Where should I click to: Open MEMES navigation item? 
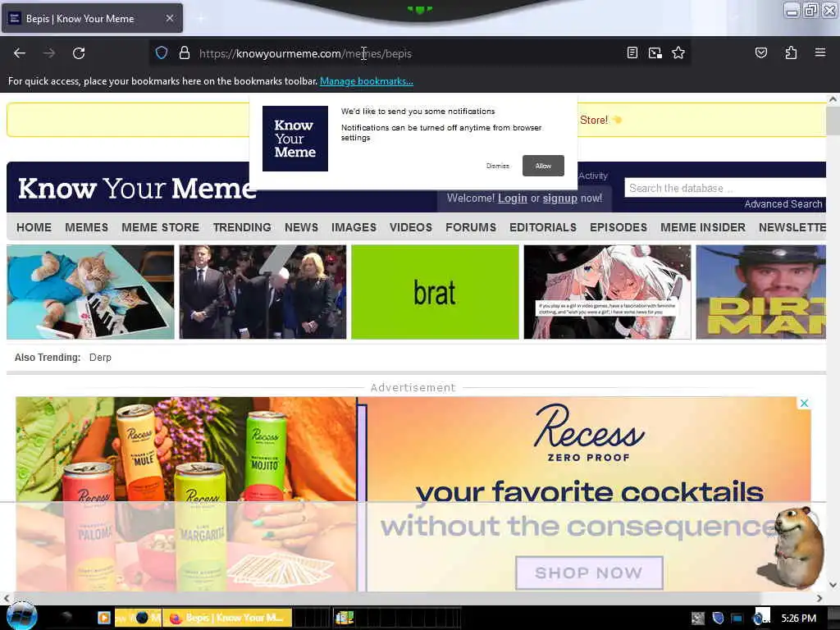86,227
